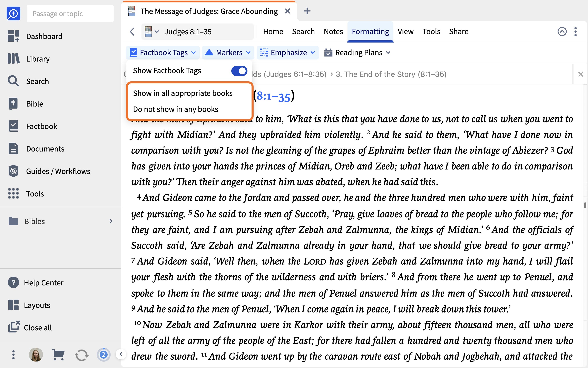
Task: Open the Dashboard label in sidebar
Action: point(44,36)
